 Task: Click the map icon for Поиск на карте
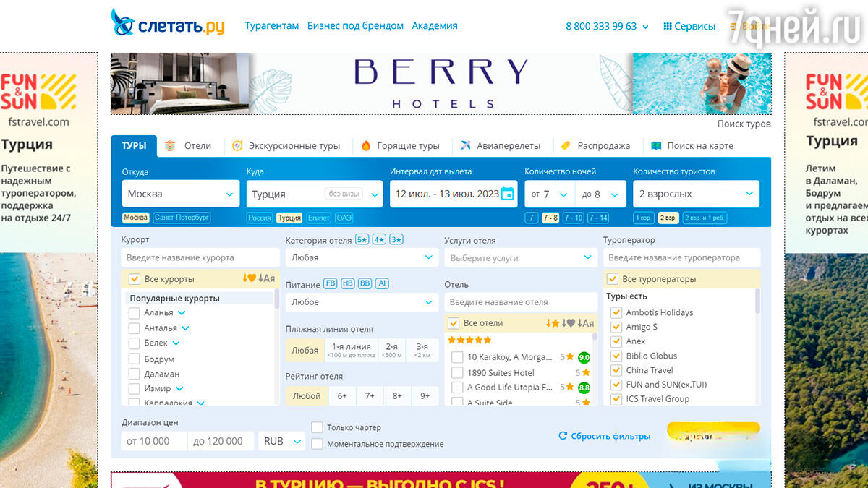coord(656,145)
